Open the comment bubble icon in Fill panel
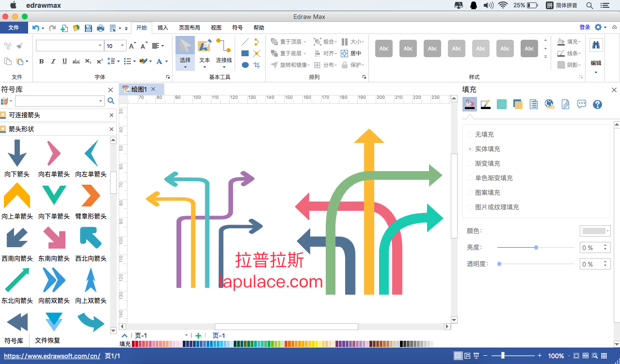 tap(582, 104)
